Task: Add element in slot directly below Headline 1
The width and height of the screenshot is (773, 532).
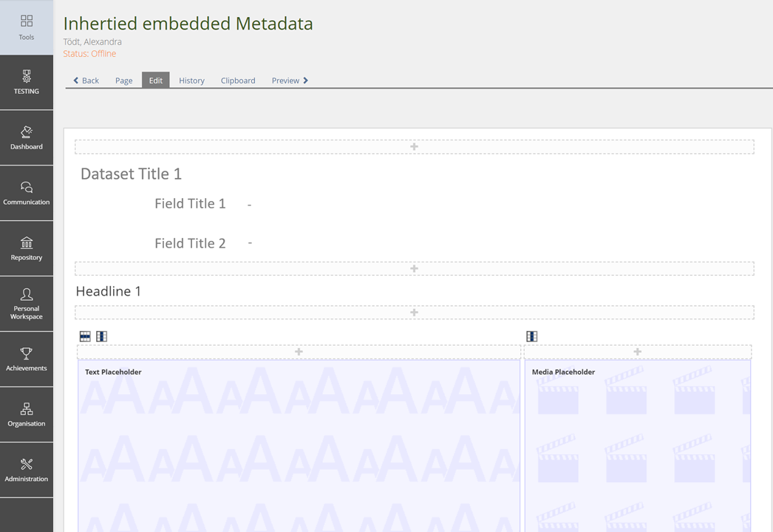Action: click(x=414, y=313)
